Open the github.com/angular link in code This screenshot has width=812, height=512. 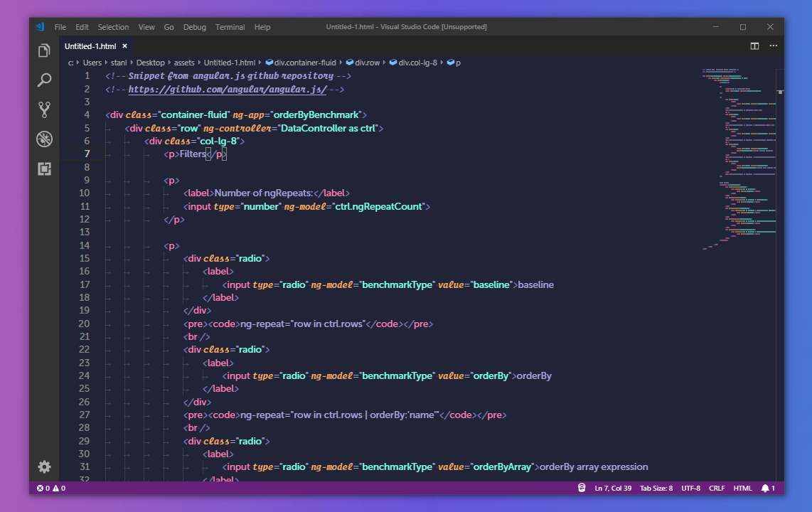[x=228, y=89]
